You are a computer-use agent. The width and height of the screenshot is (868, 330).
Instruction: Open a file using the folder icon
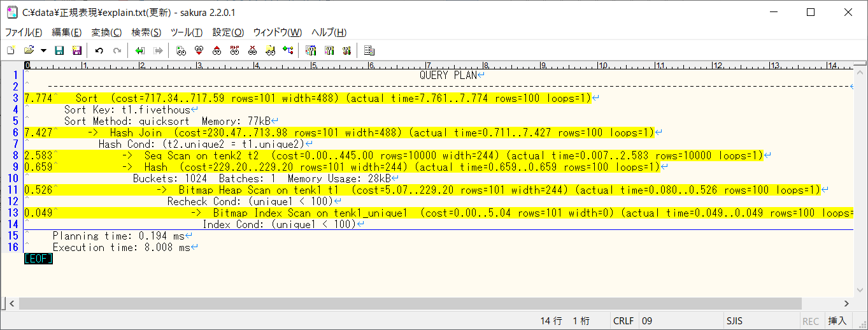coord(29,50)
